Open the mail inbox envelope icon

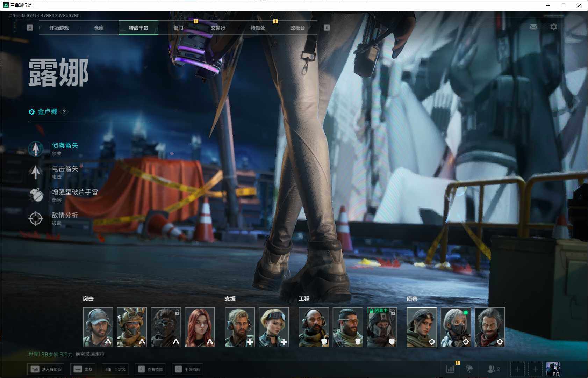coord(533,27)
